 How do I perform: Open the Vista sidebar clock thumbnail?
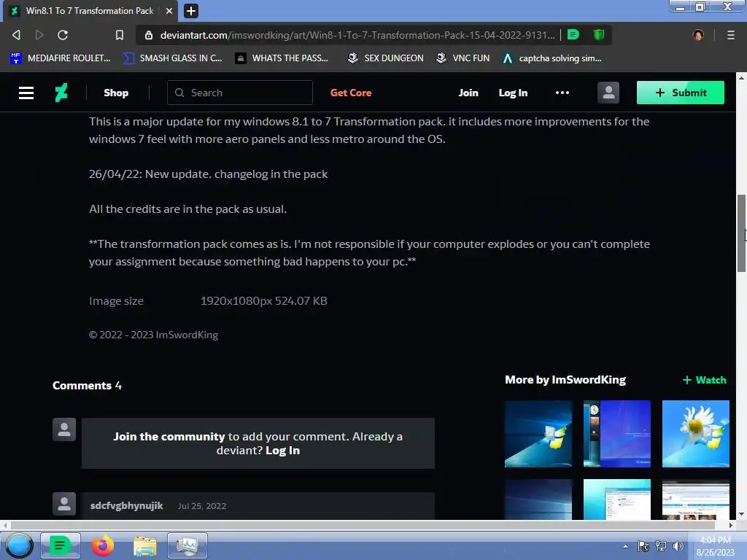[617, 434]
